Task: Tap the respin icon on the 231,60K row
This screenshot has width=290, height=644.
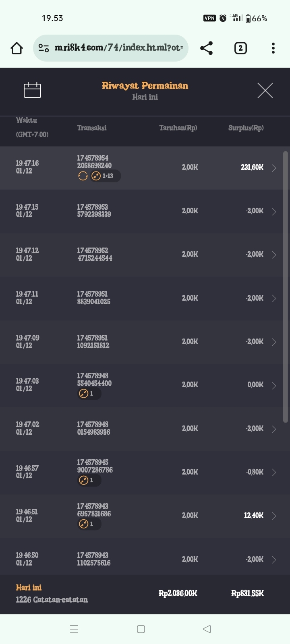Action: pos(83,176)
